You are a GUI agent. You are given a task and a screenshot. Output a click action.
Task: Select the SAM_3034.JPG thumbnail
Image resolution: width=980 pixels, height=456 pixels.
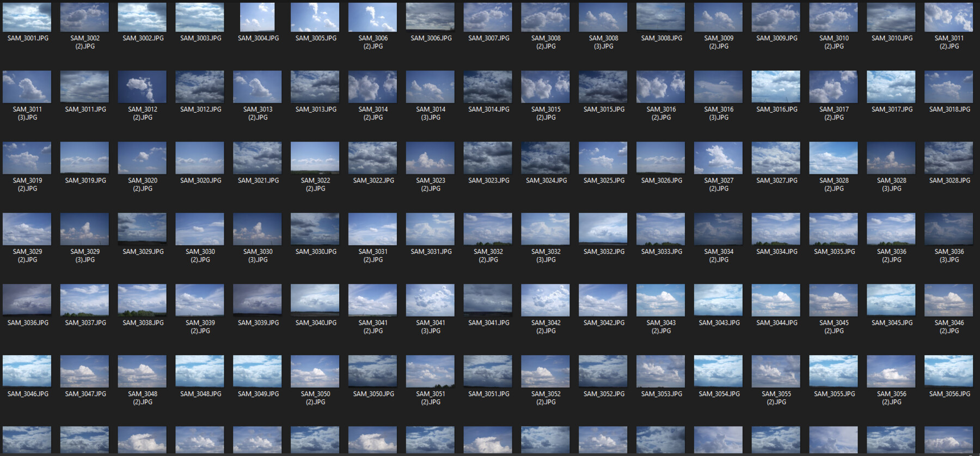point(776,229)
